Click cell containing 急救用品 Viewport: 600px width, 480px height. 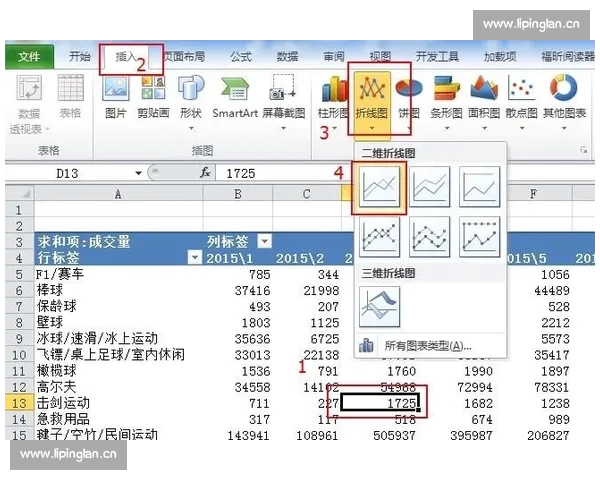tap(119, 419)
